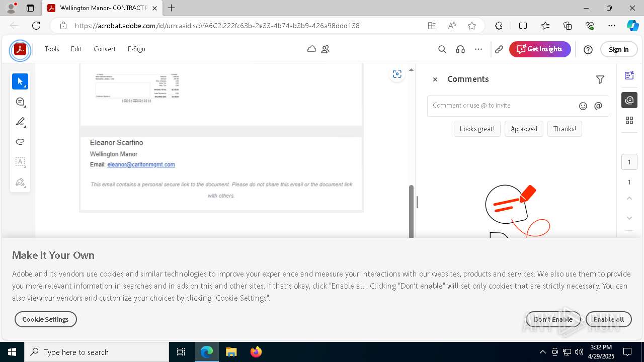Image resolution: width=644 pixels, height=362 pixels.
Task: Insert the Thanks! quick reply
Action: click(x=565, y=129)
